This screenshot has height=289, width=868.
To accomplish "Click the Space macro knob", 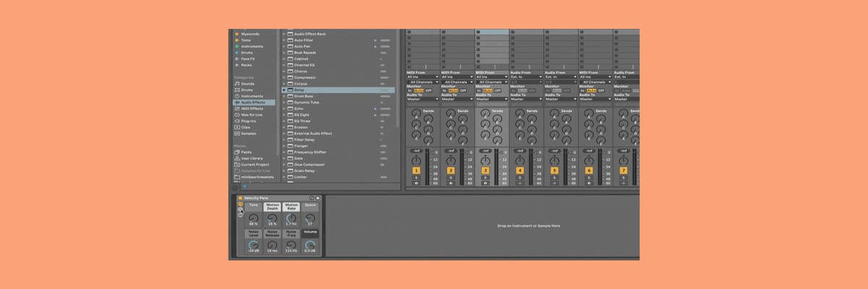I will (x=310, y=218).
